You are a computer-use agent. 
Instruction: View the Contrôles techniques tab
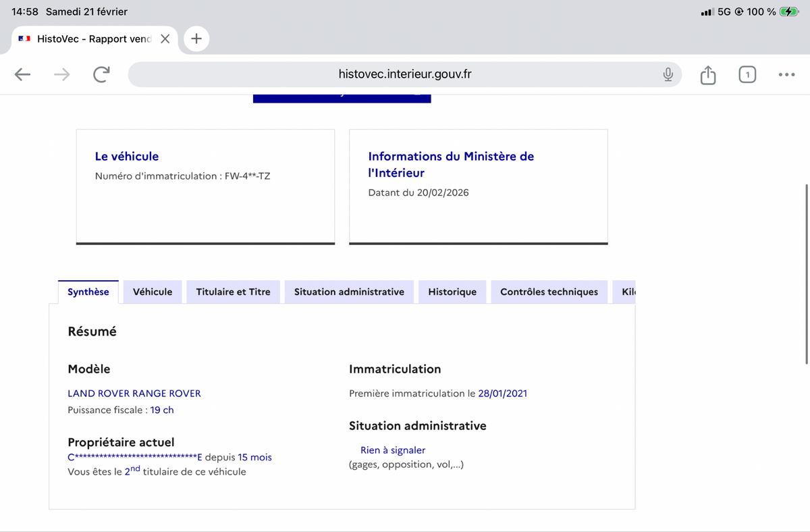(x=549, y=292)
